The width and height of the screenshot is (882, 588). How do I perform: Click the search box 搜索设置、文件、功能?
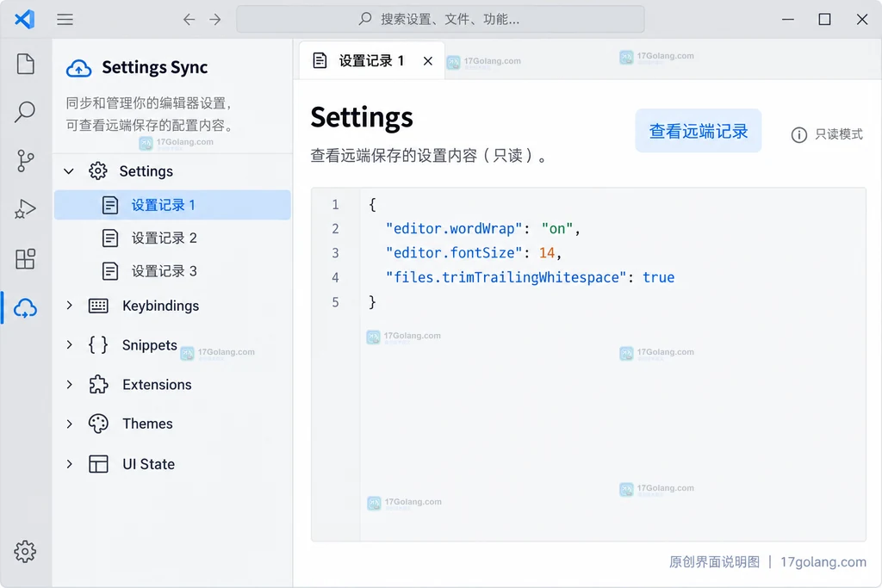point(440,20)
